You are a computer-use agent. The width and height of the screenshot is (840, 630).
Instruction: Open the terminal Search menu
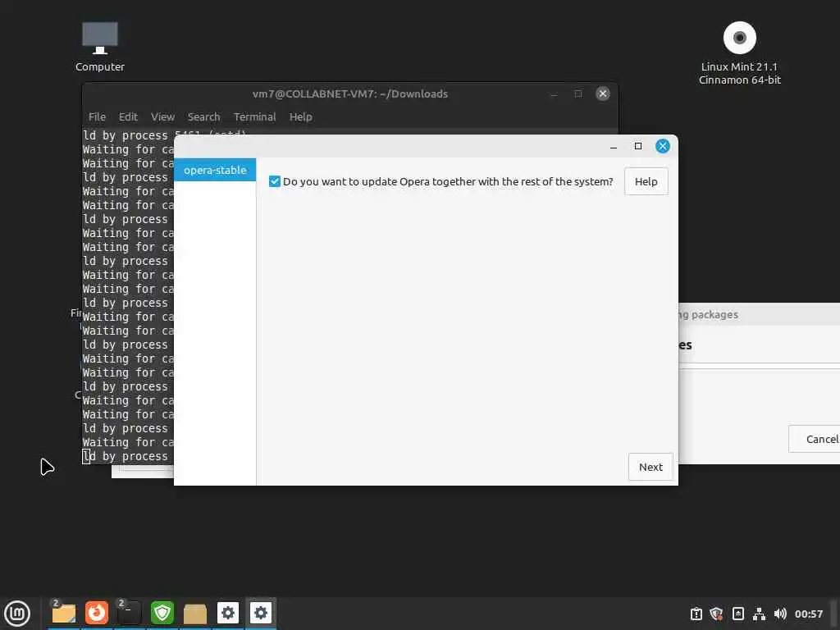click(x=203, y=116)
